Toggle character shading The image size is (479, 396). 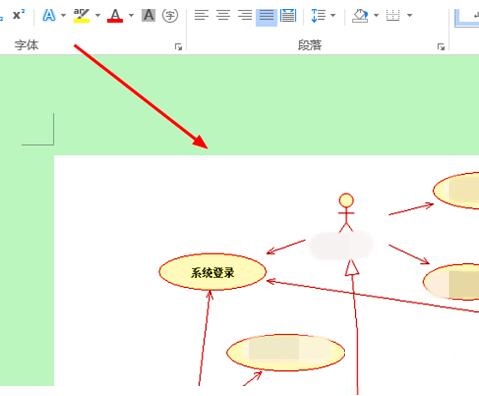tap(148, 15)
